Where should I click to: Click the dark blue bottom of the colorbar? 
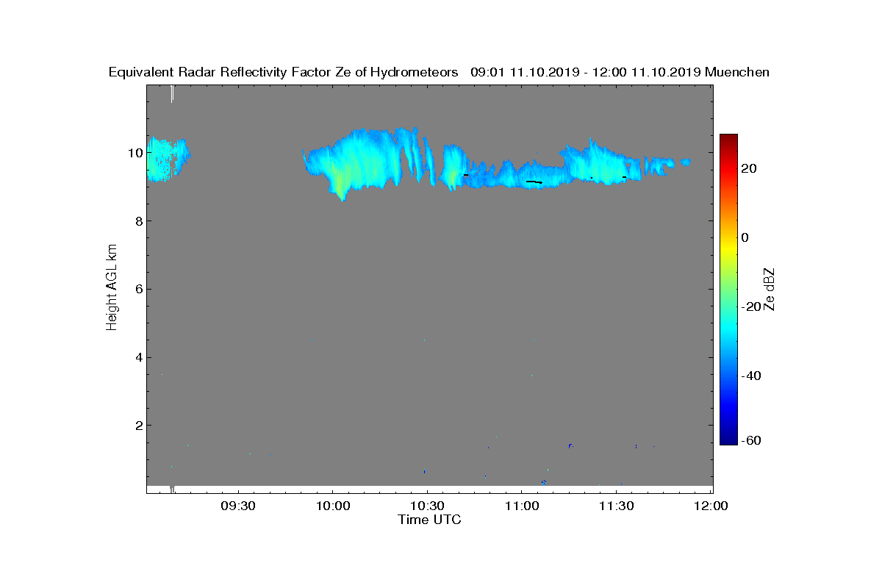[728, 439]
